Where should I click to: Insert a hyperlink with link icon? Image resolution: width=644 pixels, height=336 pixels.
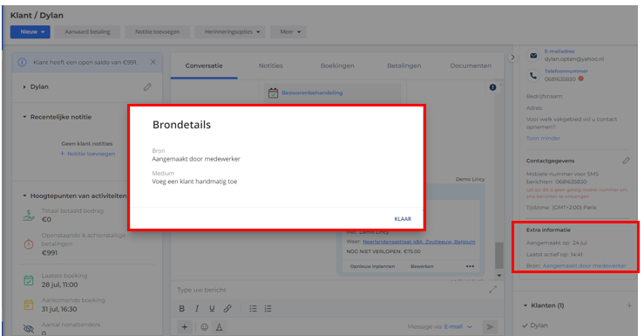click(227, 308)
